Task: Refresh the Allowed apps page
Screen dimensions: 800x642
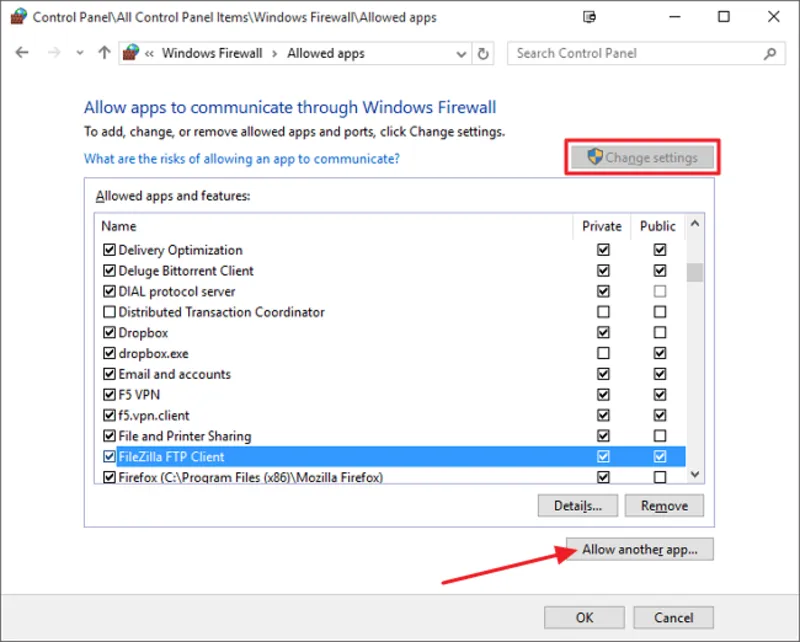Action: click(483, 53)
